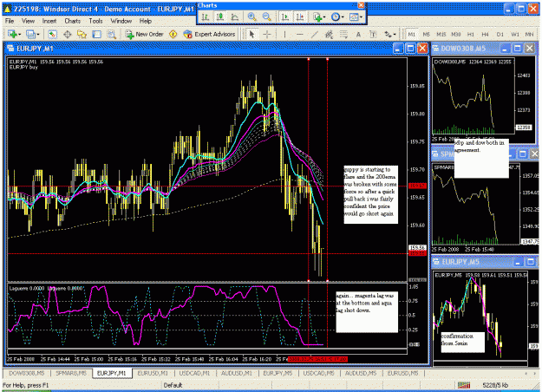Screen dimensions: 542x392
Task: Open the chart Templates dropdown
Action: tap(356, 16)
